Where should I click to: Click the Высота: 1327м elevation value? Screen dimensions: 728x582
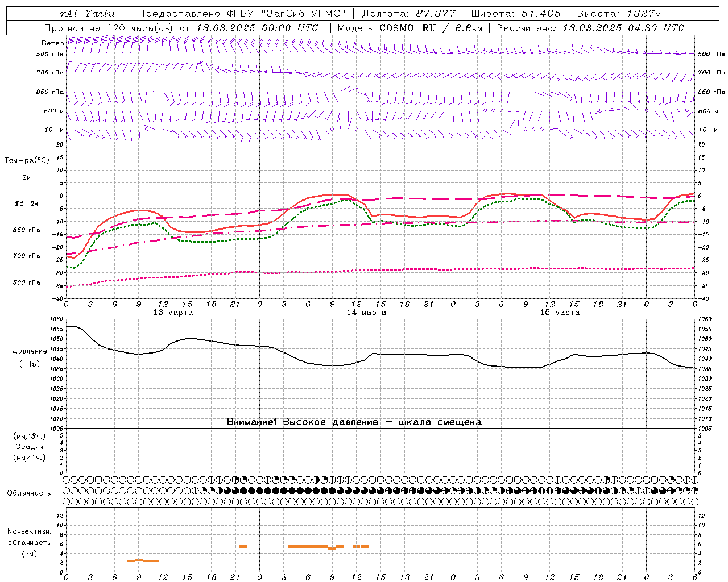619,14
